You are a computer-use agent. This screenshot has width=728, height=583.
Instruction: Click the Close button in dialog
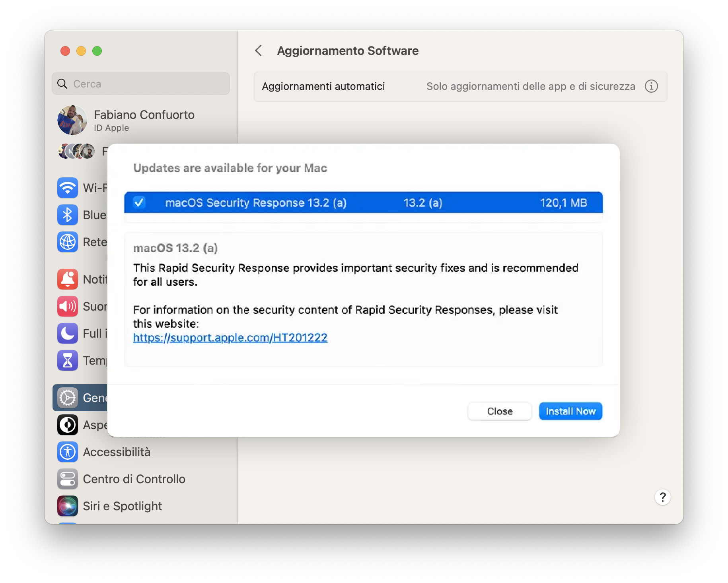click(500, 411)
